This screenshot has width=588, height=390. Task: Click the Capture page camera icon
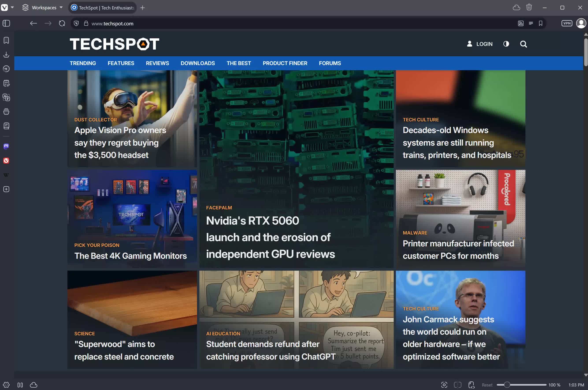(444, 385)
